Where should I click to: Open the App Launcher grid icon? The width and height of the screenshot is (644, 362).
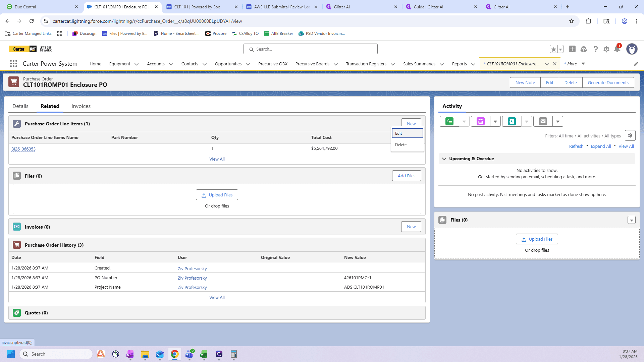click(13, 64)
